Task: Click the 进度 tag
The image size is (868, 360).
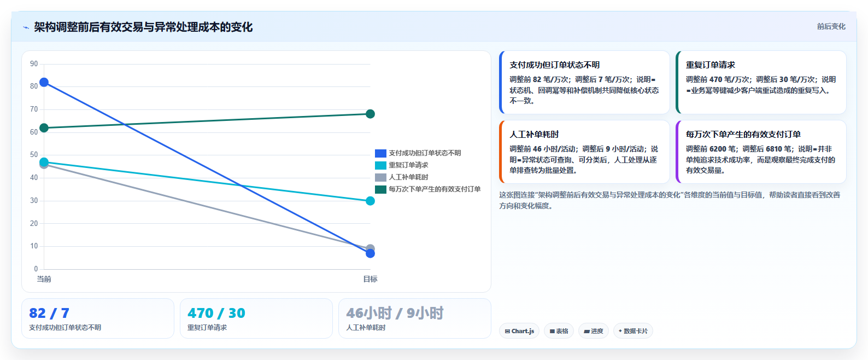Action: point(594,331)
